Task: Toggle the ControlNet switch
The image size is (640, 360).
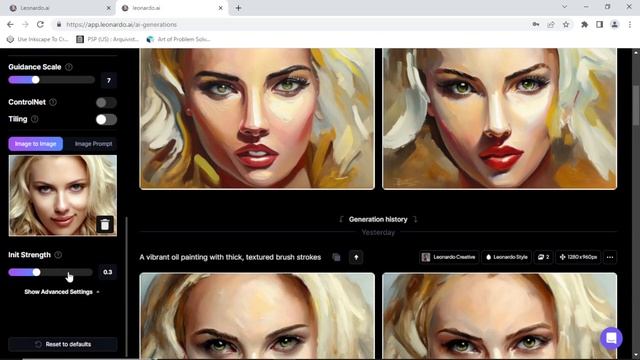Action: click(x=106, y=102)
